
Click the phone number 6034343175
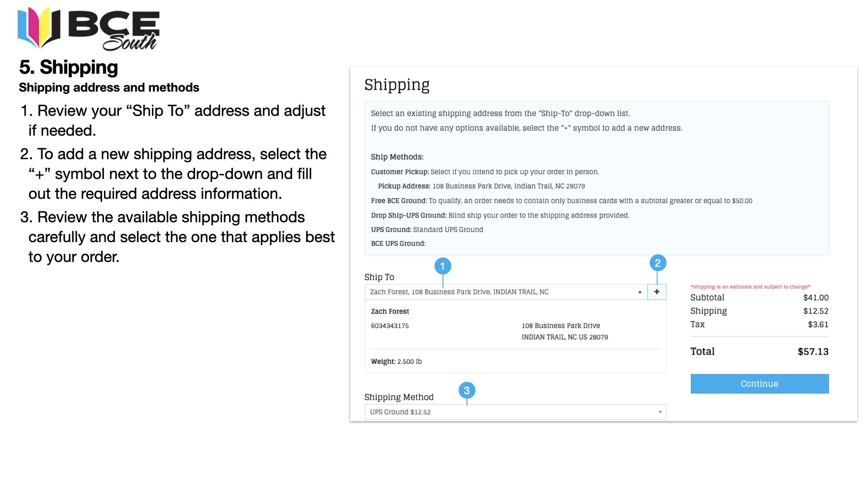(390, 326)
